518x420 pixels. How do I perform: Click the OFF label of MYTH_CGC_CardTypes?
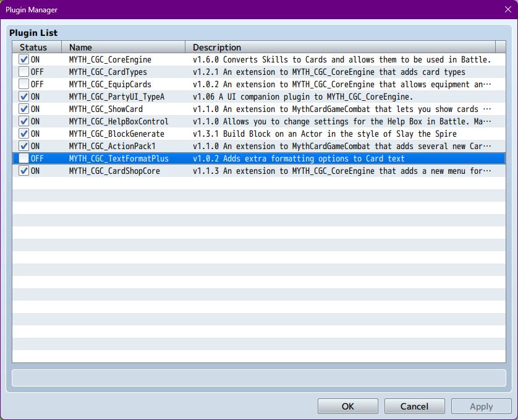(37, 72)
